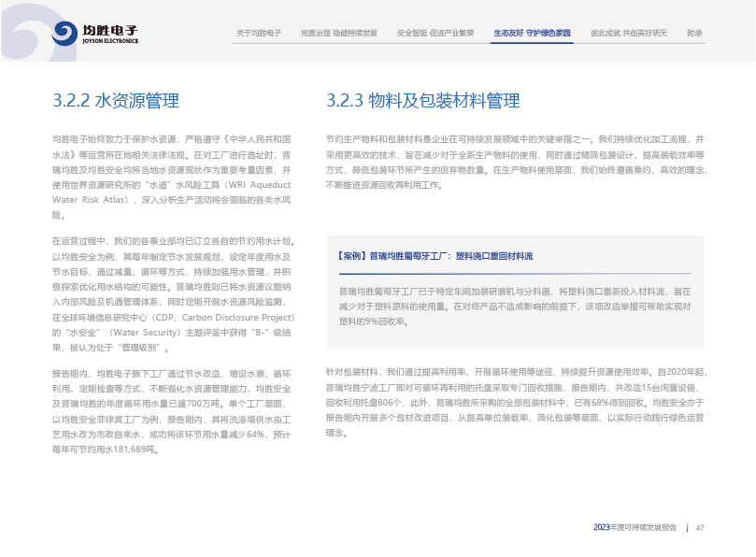Jump to the 附录 tab
Viewport: 756px width, 557px height.
[694, 33]
